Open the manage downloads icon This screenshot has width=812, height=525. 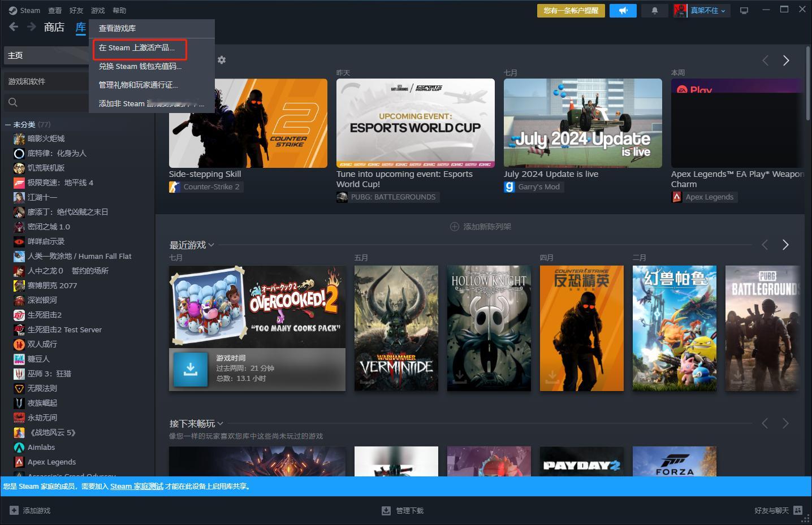click(x=386, y=510)
